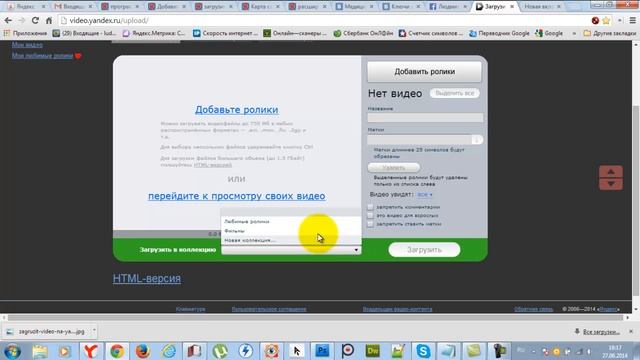Open Windows Start button
This screenshot has height=360, width=640.
[12, 351]
